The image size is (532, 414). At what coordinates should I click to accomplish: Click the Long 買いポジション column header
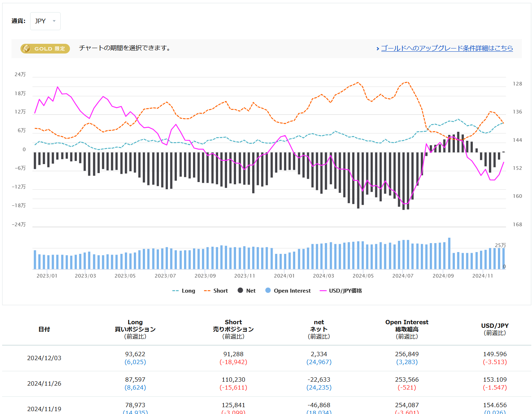tap(135, 329)
